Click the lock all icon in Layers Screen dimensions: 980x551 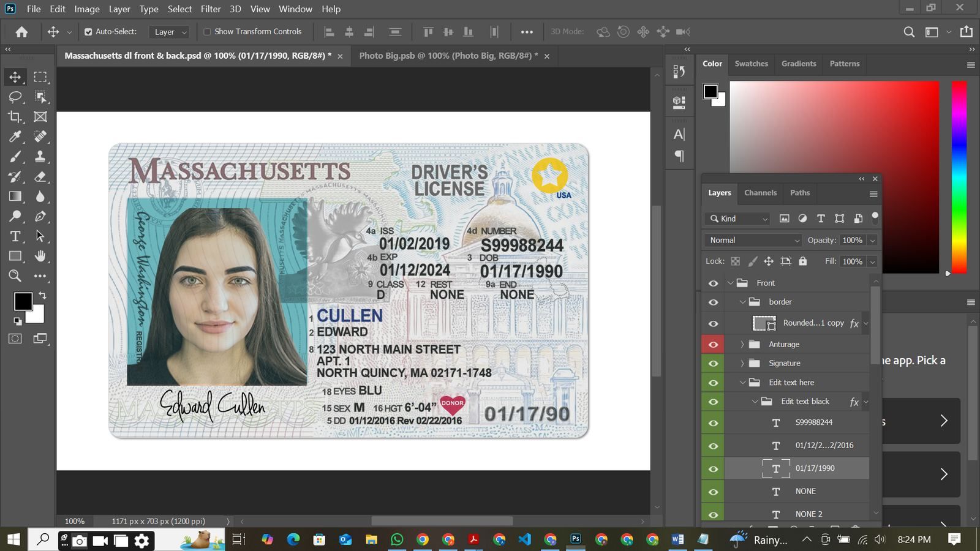[803, 261]
